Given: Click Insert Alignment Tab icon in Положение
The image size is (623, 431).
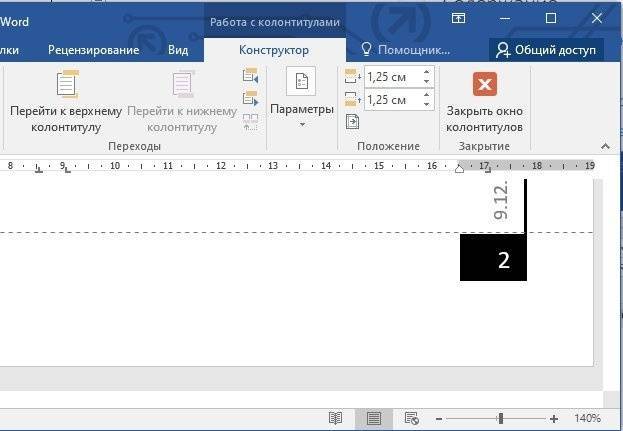Looking at the screenshot, I should point(352,122).
